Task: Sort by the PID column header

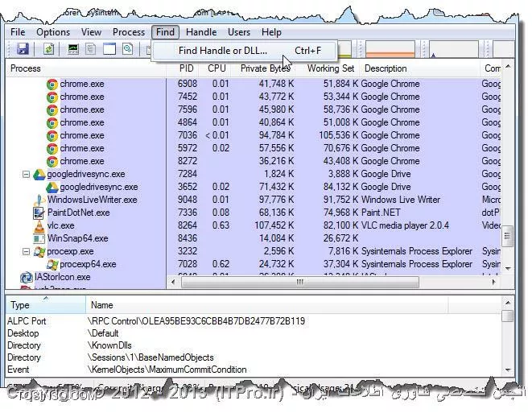Action: [186, 68]
